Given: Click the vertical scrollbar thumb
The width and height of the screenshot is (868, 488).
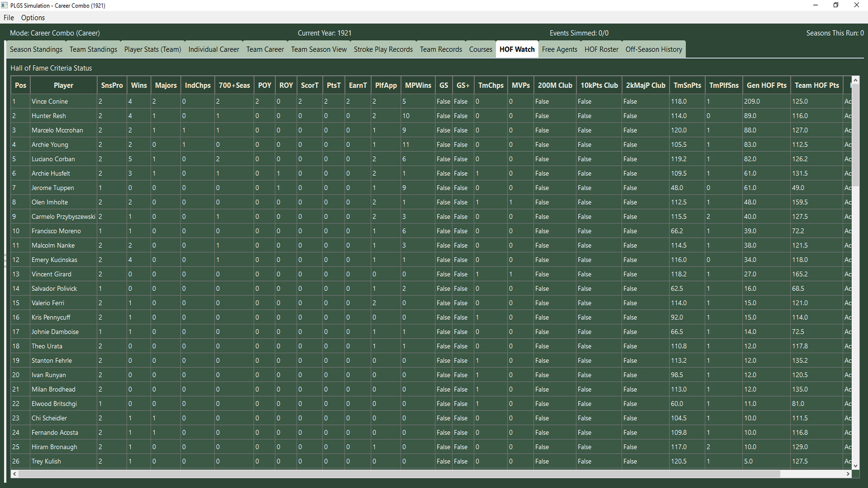Looking at the screenshot, I should pos(855,136).
